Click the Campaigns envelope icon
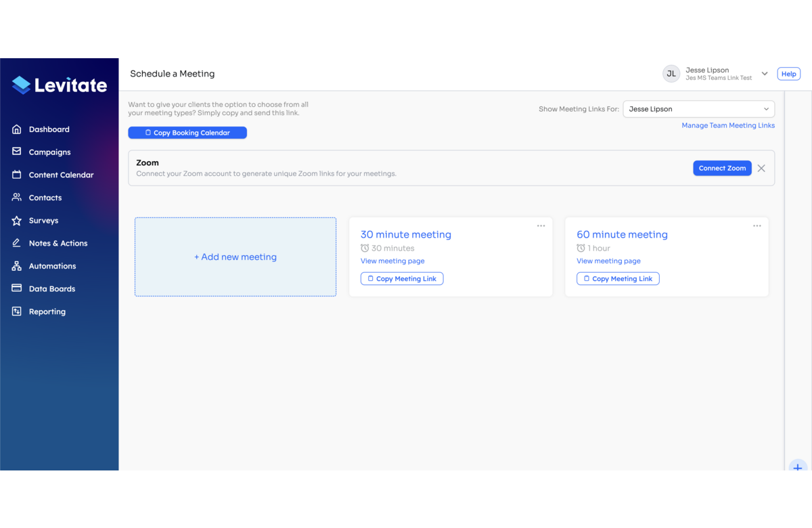The image size is (812, 528). coord(17,152)
